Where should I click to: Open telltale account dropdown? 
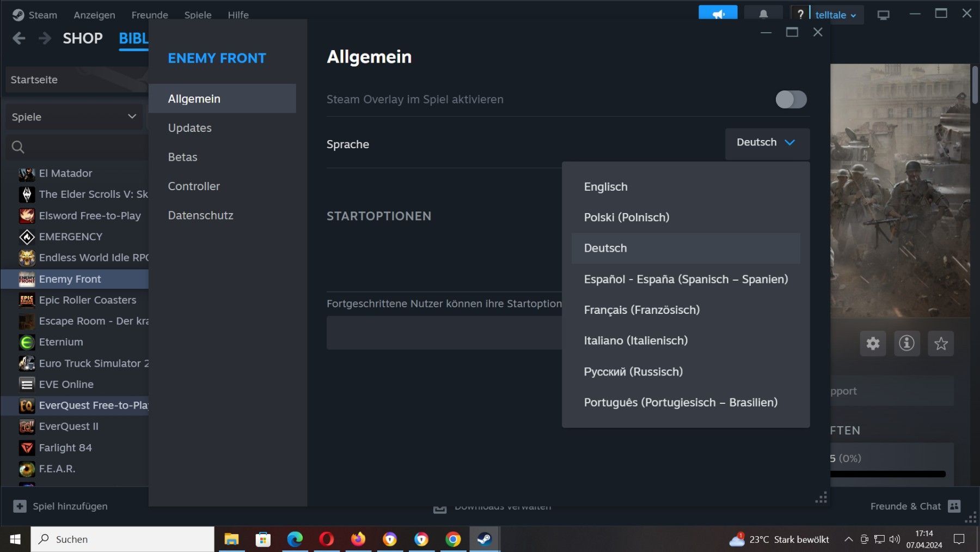pos(835,15)
